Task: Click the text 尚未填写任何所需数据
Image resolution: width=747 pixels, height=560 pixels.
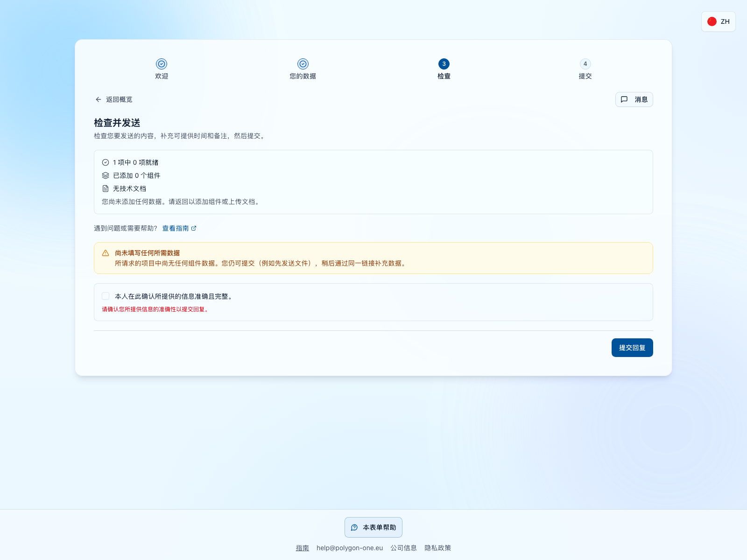Action: point(148,253)
